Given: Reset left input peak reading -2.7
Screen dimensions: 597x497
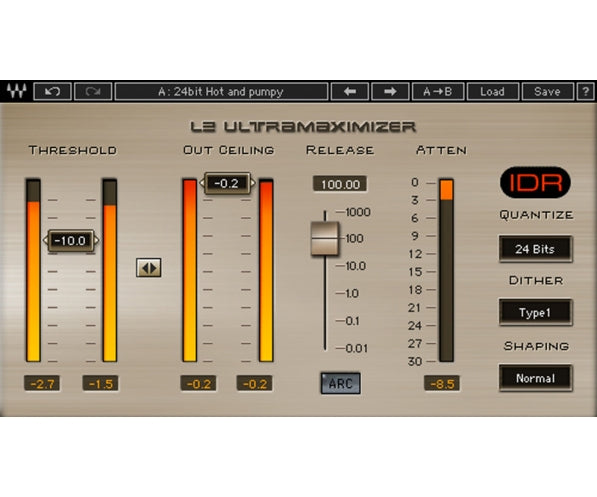Looking at the screenshot, I should [42, 383].
